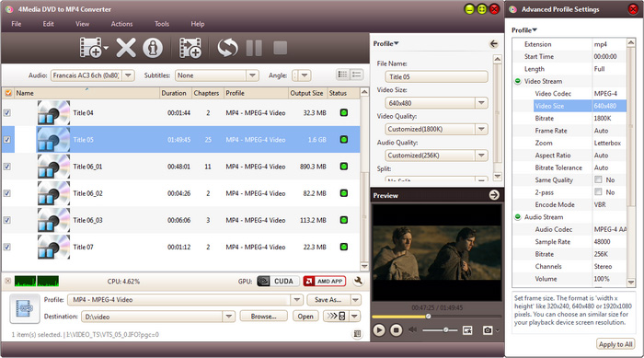Click the AMD APP acceleration button
644x358 pixels.
[325, 281]
